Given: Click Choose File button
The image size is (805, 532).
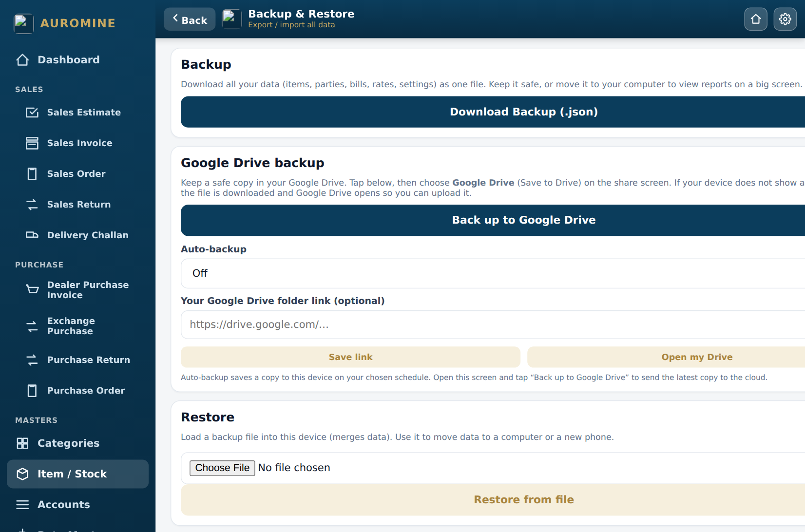Looking at the screenshot, I should (x=222, y=468).
